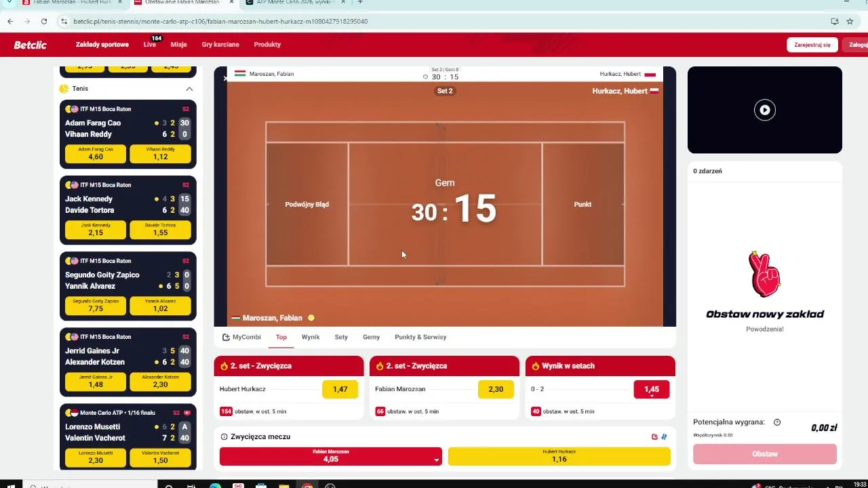Image resolution: width=868 pixels, height=488 pixels.
Task: Click the blue swap arrows icon
Action: (x=665, y=437)
